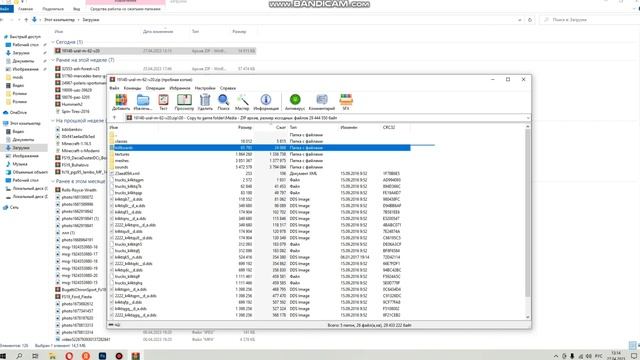Select OneDrive in Explorer sidebar

[18, 112]
